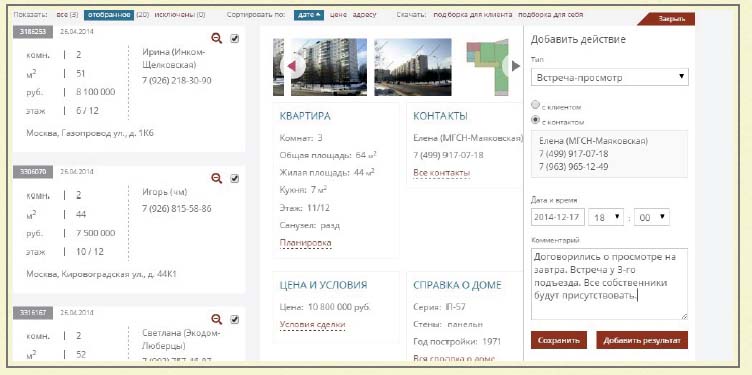Viewport: 752px width, 375px height.
Task: Click the floor plan thumbnail image
Action: 487,67
